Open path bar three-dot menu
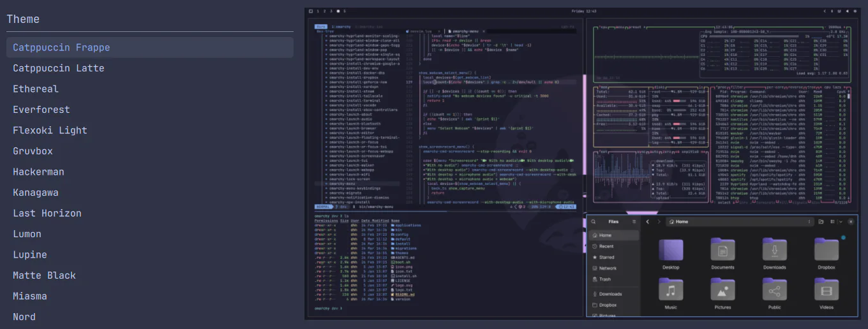Image resolution: width=868 pixels, height=329 pixels. coord(809,222)
